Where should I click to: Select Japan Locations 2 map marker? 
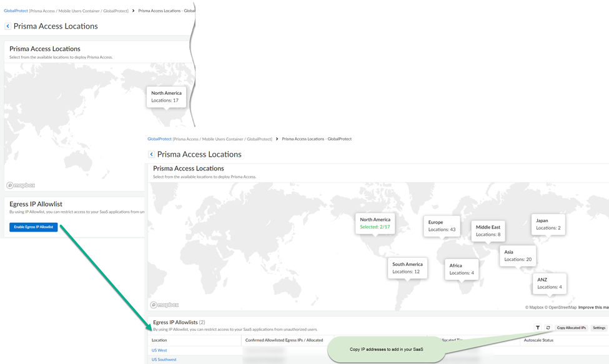(548, 224)
